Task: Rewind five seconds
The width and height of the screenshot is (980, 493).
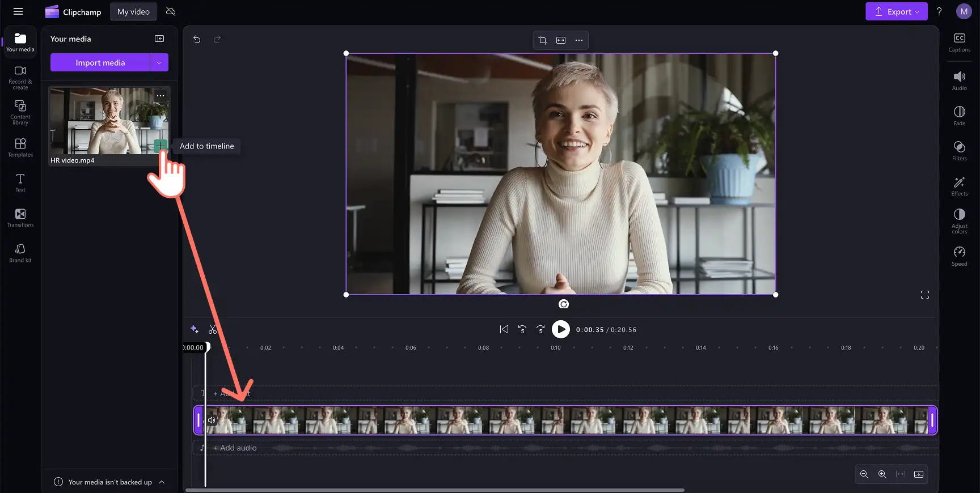Action: coord(522,329)
